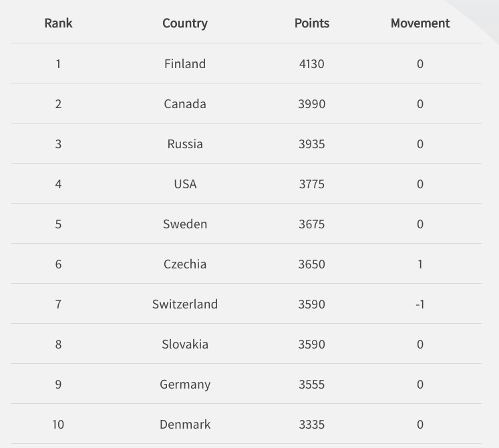Select the Canada country cell
This screenshot has width=499, height=448.
pos(185,104)
